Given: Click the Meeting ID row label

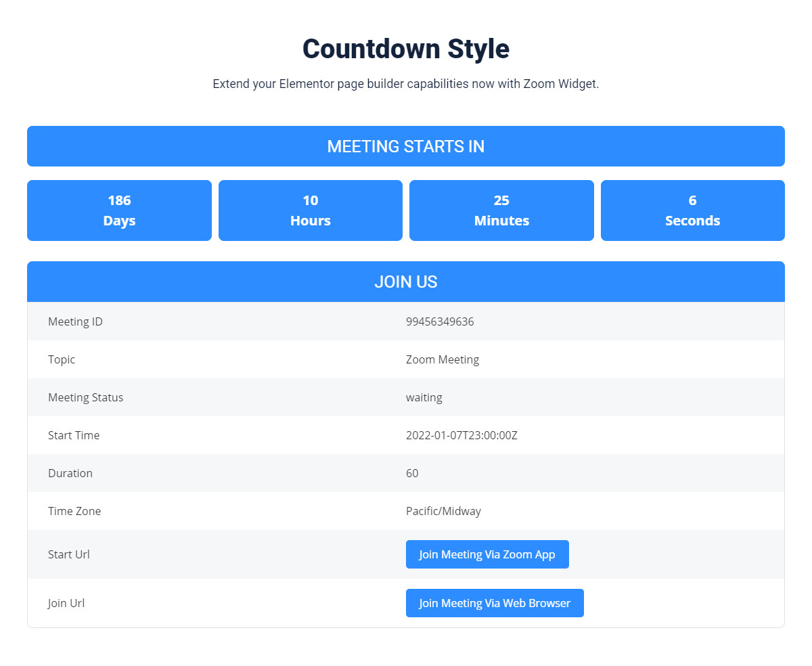Looking at the screenshot, I should tap(75, 321).
